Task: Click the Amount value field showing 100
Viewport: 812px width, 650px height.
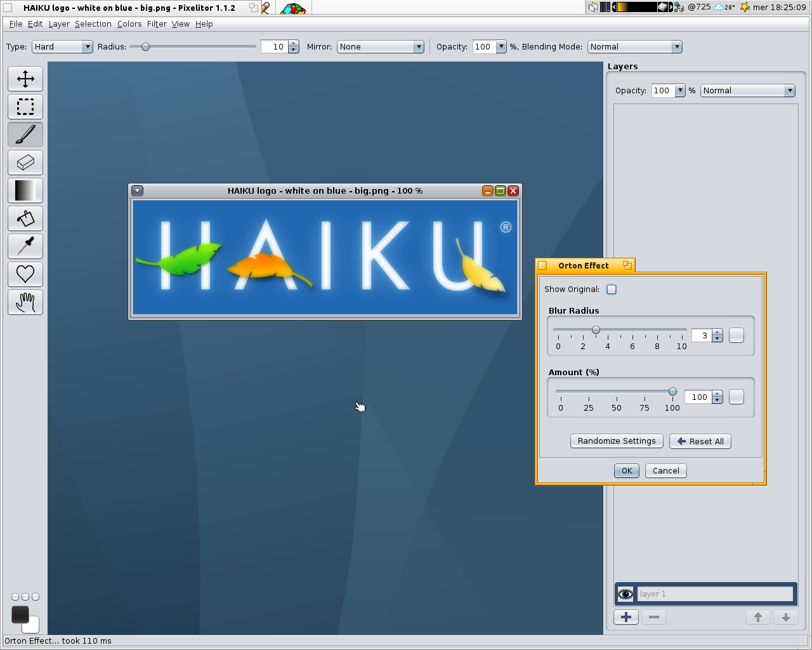Action: (698, 397)
